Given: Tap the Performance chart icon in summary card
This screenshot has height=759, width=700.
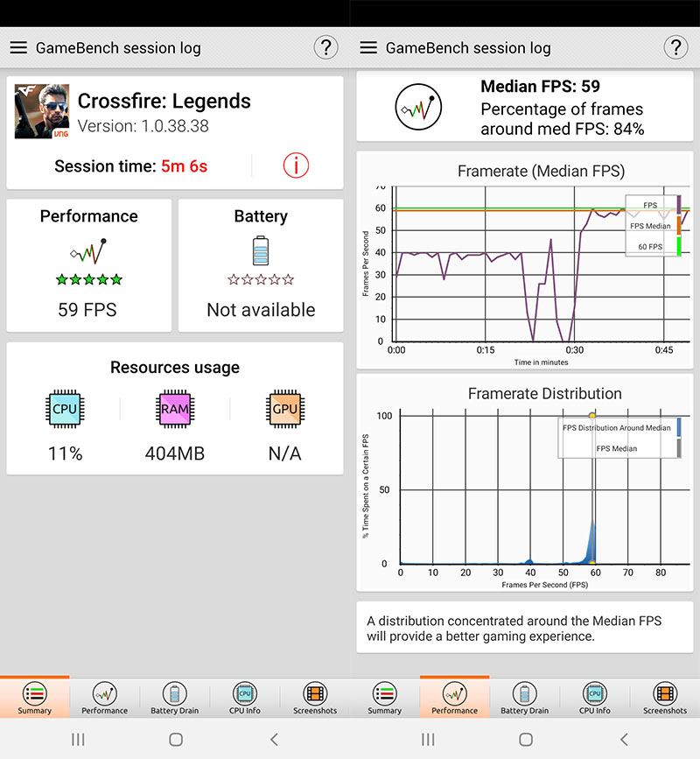Looking at the screenshot, I should (x=88, y=250).
